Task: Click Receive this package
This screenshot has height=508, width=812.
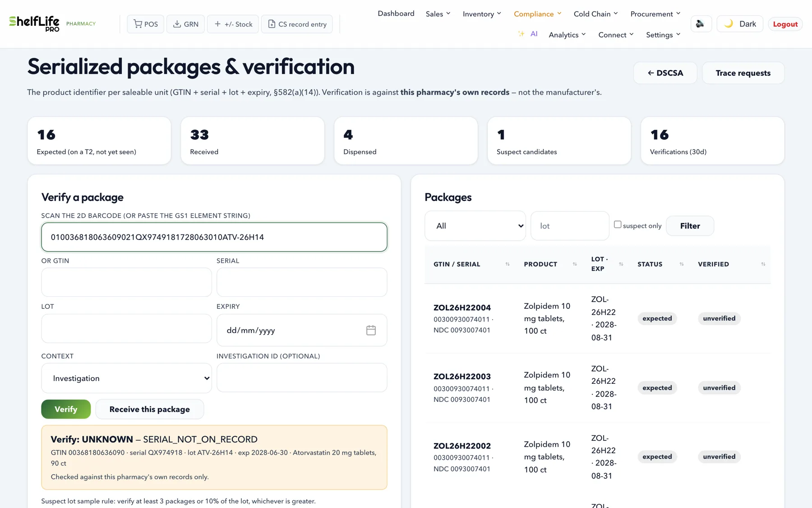Action: point(149,409)
